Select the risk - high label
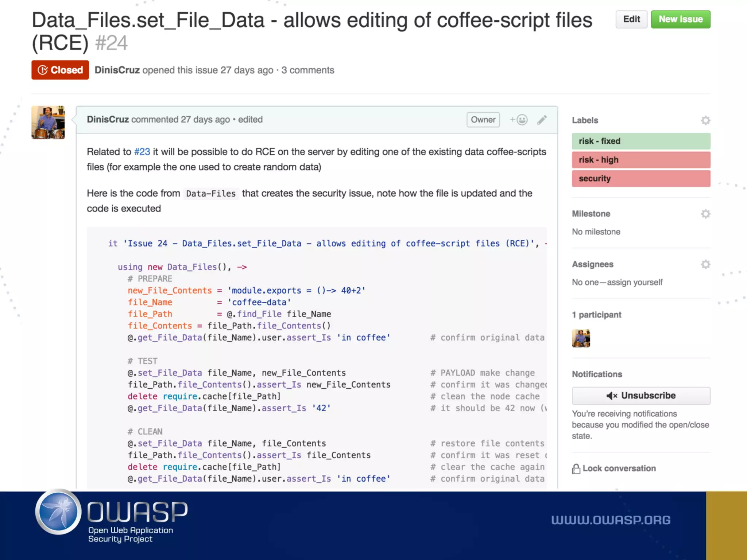Screen dimensions: 747x560 click(641, 160)
